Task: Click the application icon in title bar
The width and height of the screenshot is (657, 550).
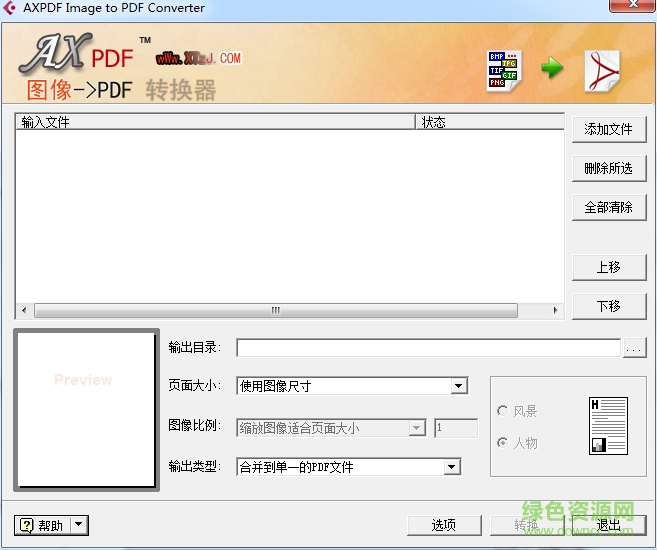Action: [11, 8]
